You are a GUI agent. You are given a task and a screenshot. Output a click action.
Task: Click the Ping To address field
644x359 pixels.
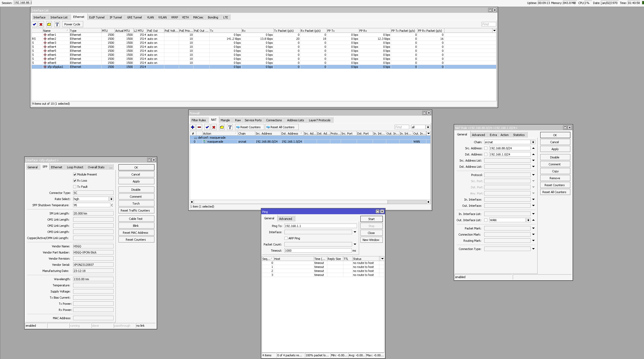[x=320, y=226]
